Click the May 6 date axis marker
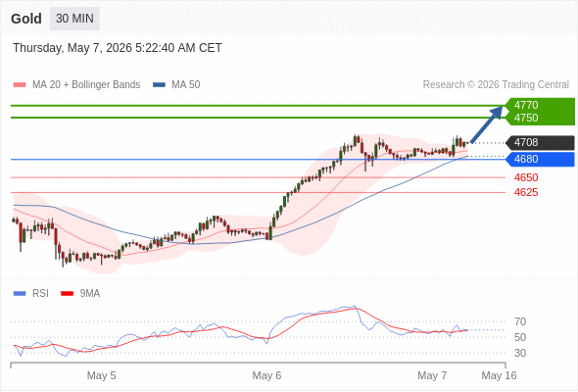This screenshot has height=392, width=578. (x=266, y=375)
